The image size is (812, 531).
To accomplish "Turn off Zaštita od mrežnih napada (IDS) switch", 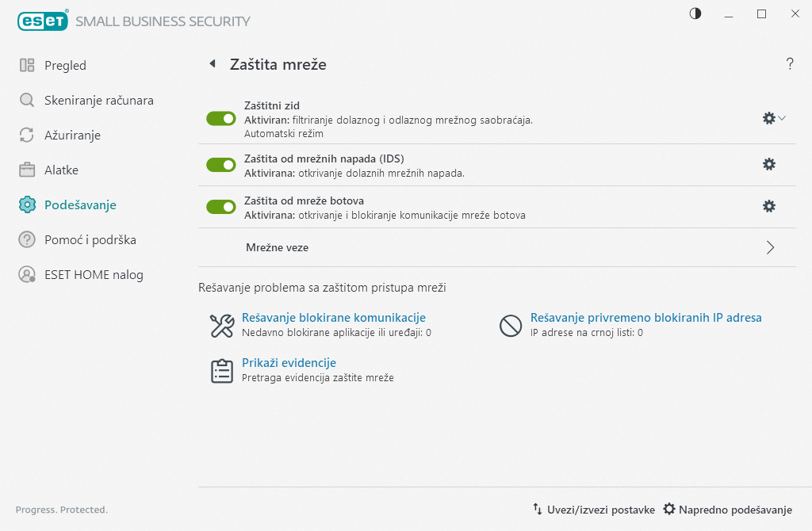I will [221, 165].
